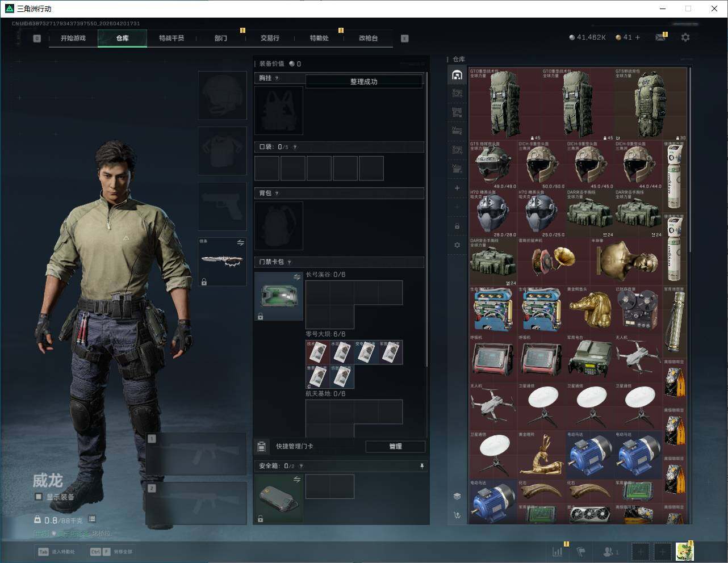Switch to the 开始游戏 tab
Image resolution: width=728 pixels, height=563 pixels.
click(x=73, y=38)
